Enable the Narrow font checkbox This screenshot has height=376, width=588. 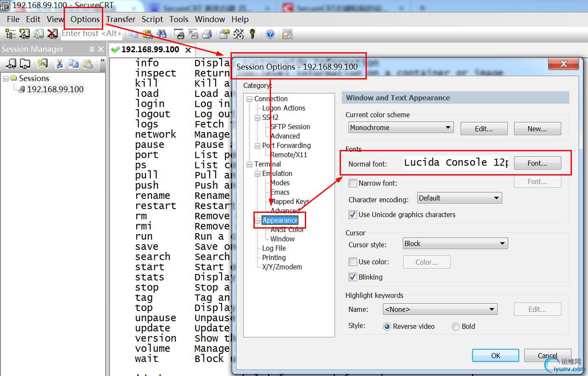(353, 183)
